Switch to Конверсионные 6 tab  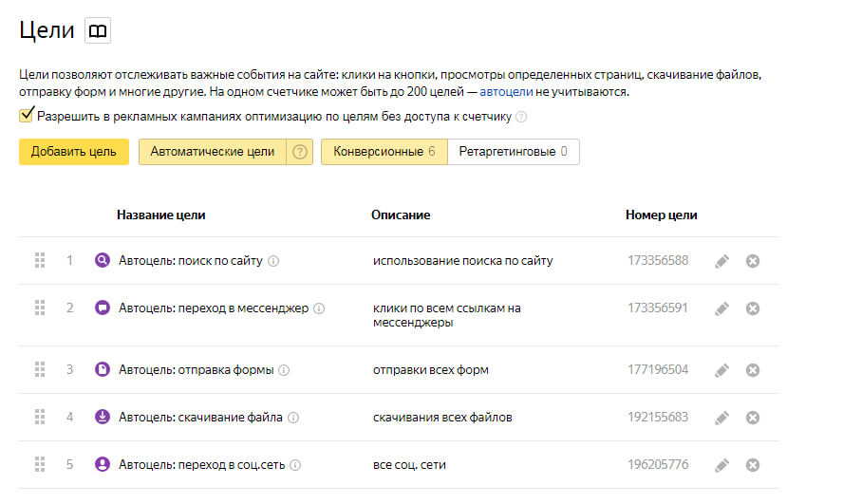point(384,152)
